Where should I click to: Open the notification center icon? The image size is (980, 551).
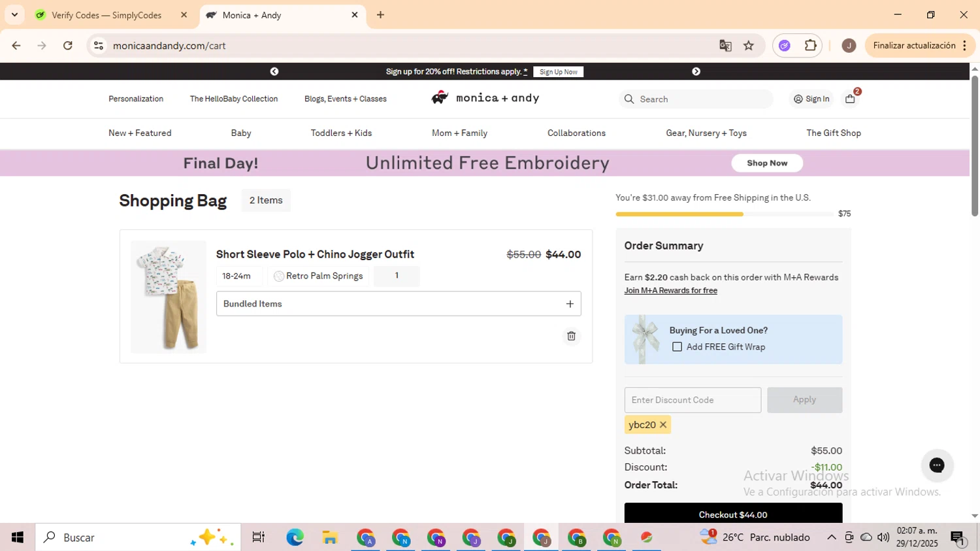pos(958,538)
